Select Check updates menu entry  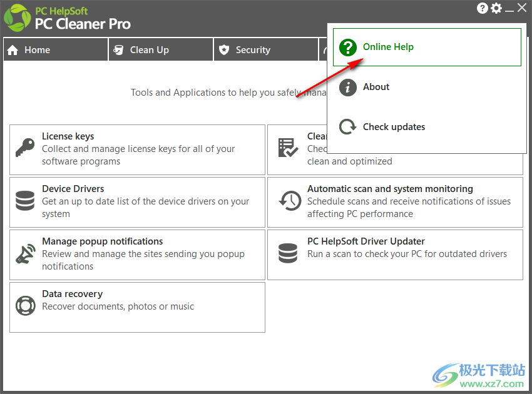(x=427, y=127)
